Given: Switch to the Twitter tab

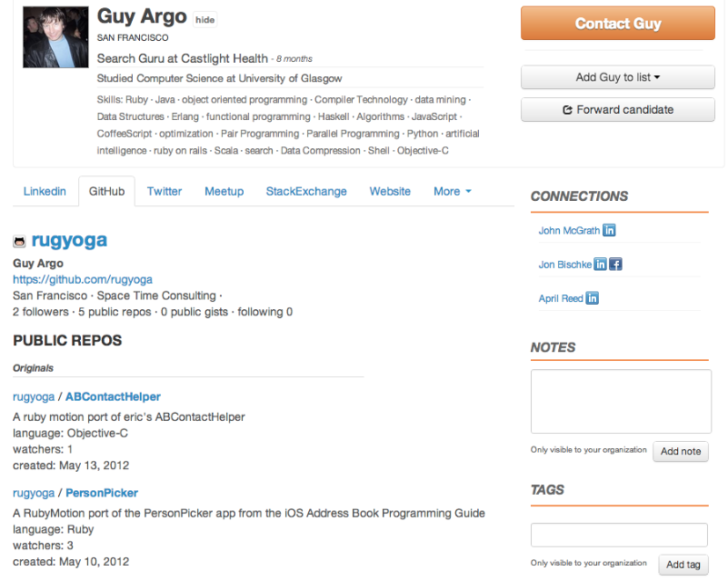Looking at the screenshot, I should [x=165, y=191].
